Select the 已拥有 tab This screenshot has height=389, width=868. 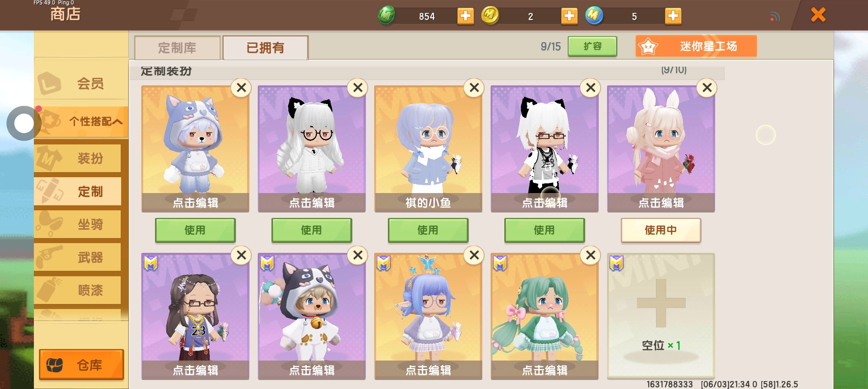tap(265, 48)
